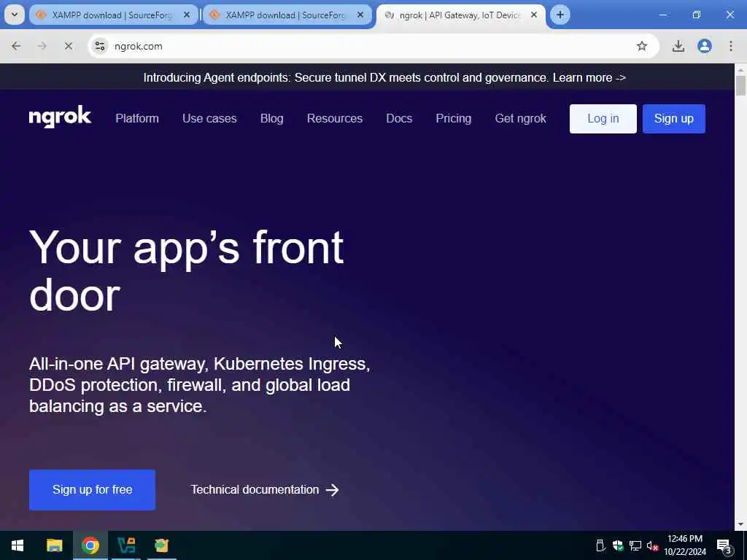Image resolution: width=747 pixels, height=560 pixels.
Task: View site information icon
Action: [x=100, y=46]
